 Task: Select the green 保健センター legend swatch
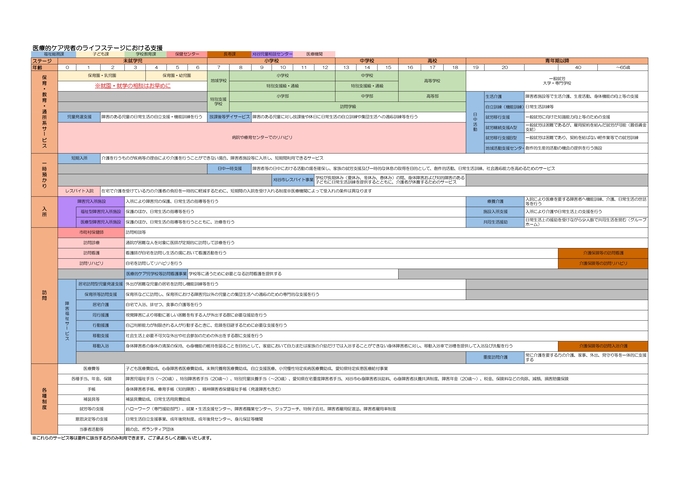click(187, 54)
